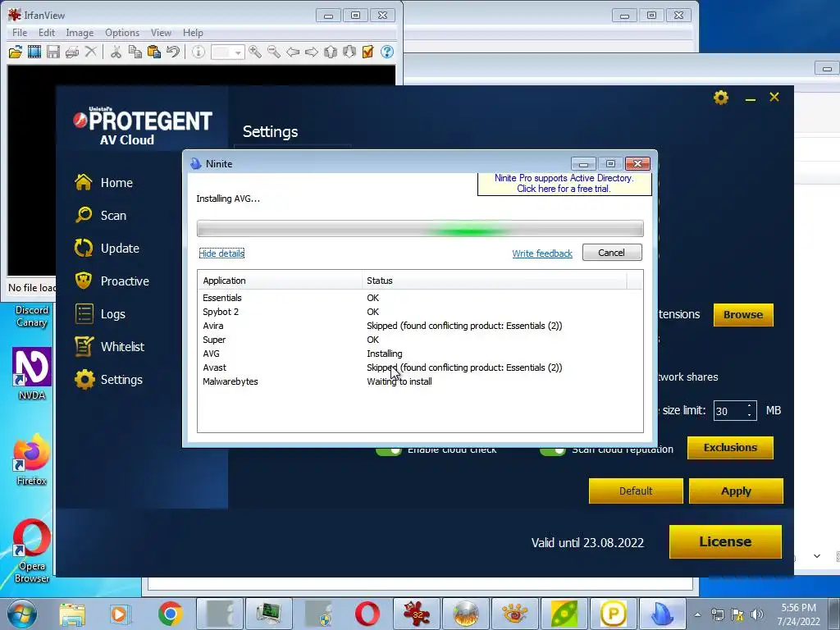
Task: Click the IrfanView zoom in magnifier
Action: pyautogui.click(x=255, y=52)
